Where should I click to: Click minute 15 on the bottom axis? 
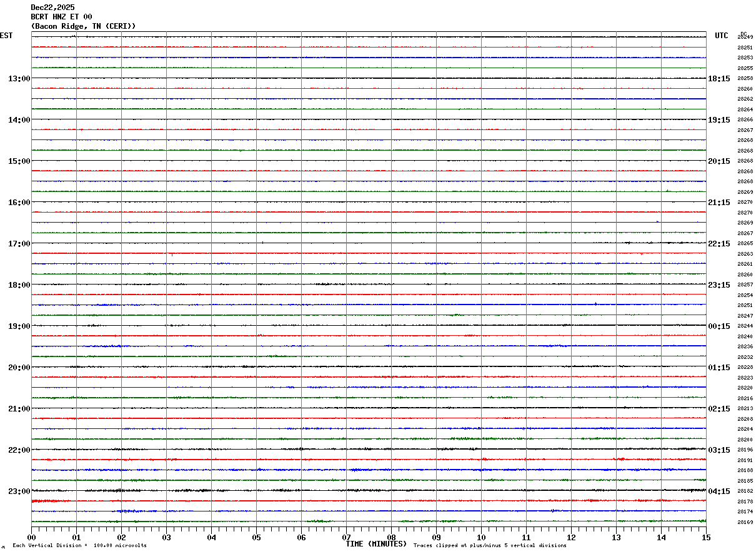pos(706,537)
